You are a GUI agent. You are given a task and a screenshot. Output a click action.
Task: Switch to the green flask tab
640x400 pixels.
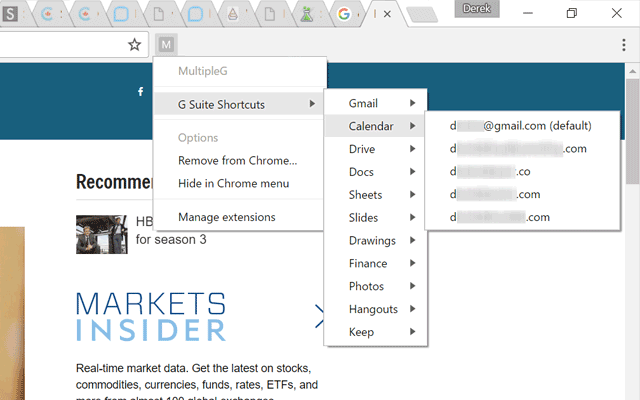[x=307, y=14]
